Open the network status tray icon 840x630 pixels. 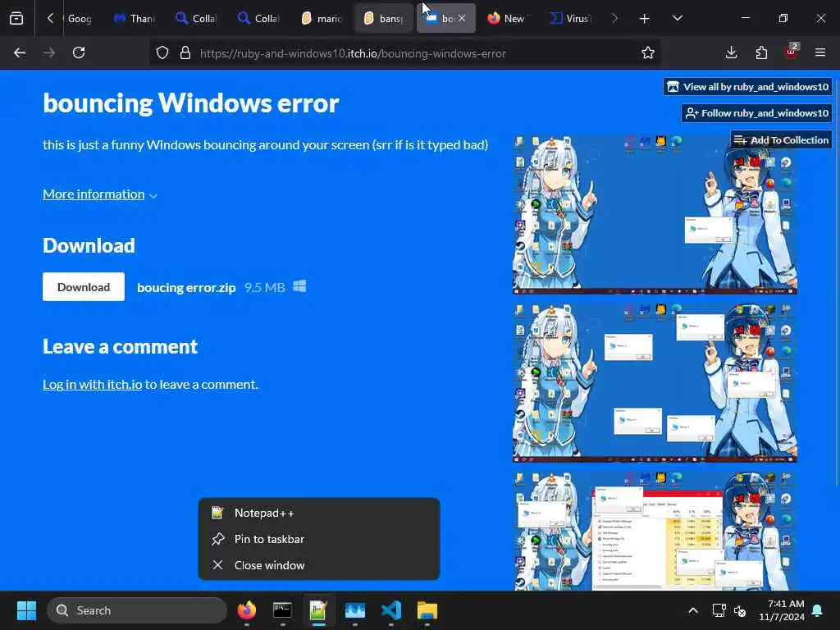719,610
